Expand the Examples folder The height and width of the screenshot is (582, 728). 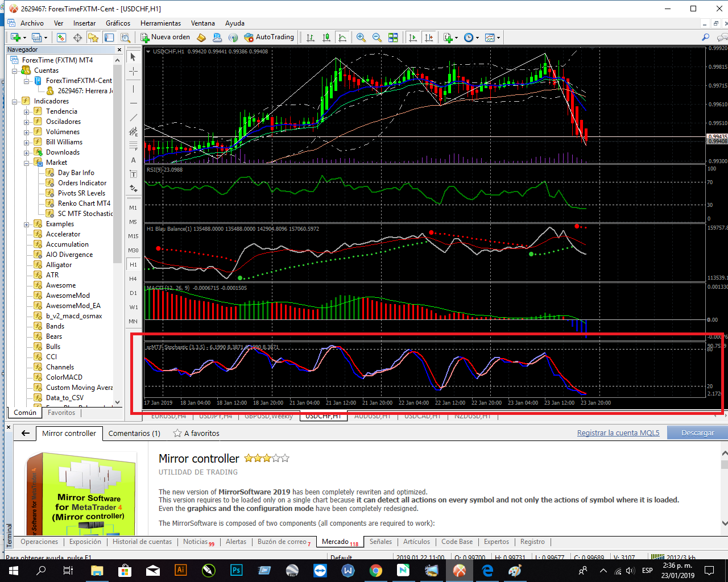26,225
